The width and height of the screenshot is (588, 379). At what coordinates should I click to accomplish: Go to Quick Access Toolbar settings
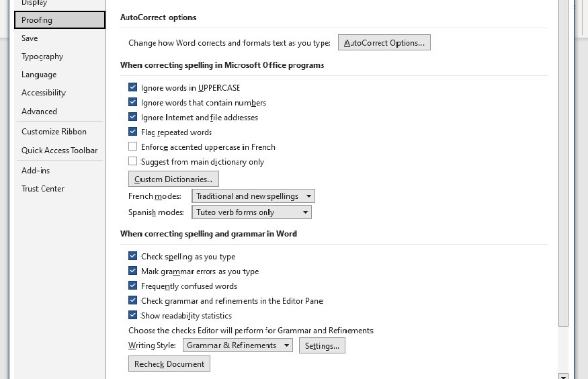pos(59,151)
